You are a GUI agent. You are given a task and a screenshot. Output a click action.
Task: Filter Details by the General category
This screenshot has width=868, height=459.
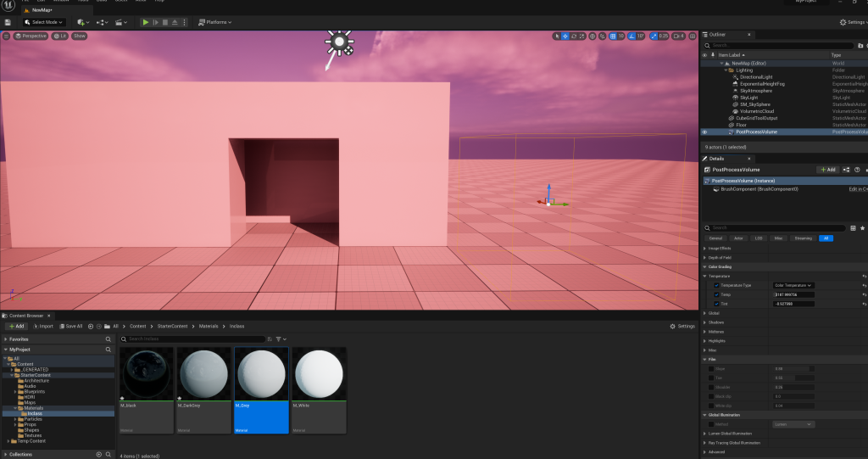pos(715,238)
